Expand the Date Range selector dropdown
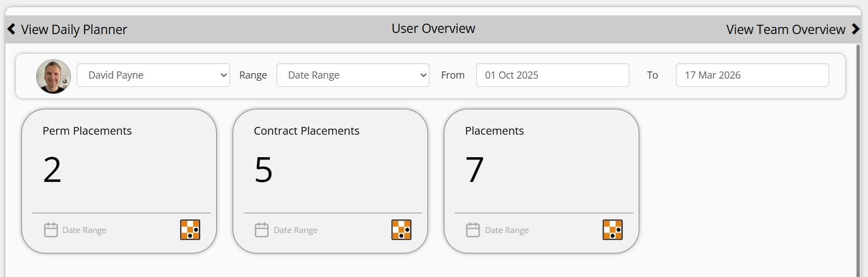 tap(353, 75)
